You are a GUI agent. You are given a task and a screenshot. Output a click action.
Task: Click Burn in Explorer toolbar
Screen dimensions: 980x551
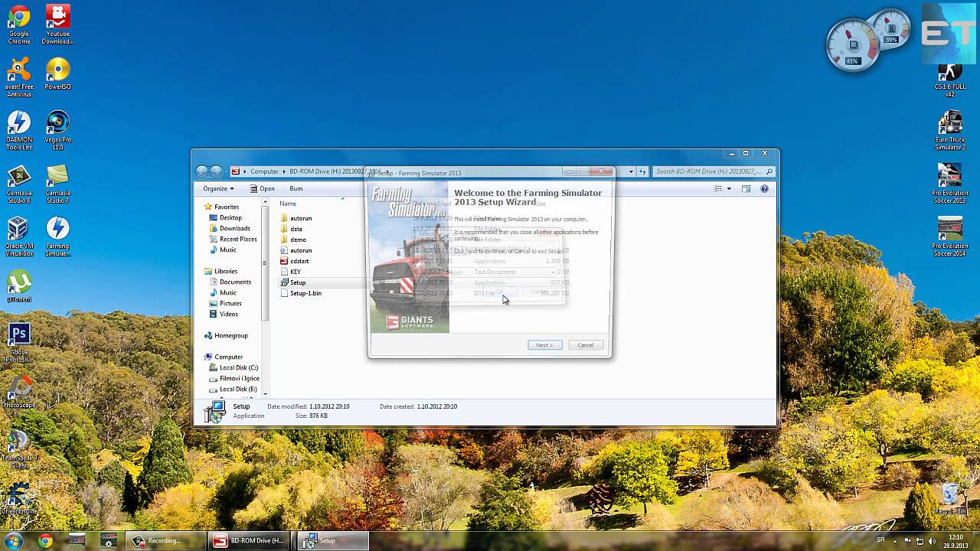[296, 188]
